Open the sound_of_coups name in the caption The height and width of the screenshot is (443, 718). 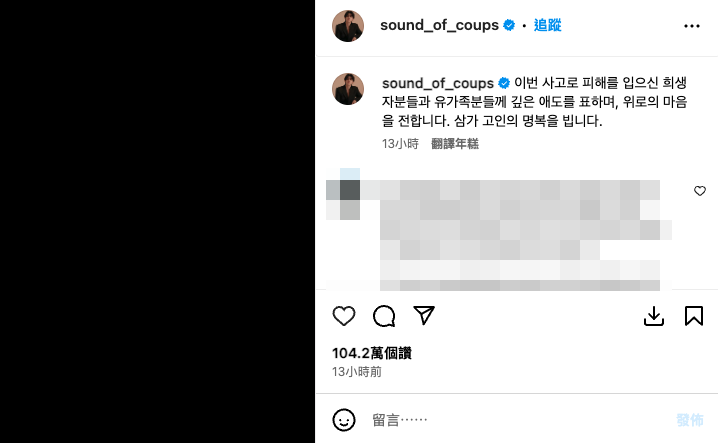(438, 83)
